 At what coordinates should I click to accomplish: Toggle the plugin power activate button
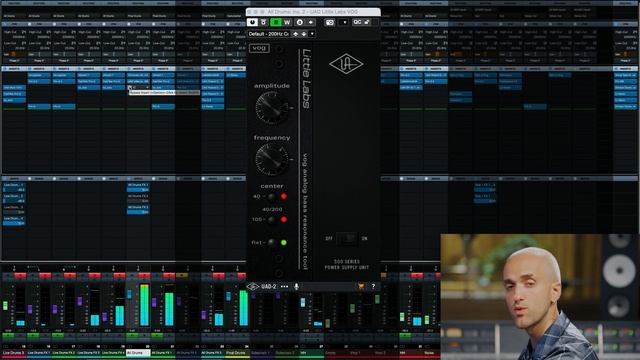(x=252, y=22)
